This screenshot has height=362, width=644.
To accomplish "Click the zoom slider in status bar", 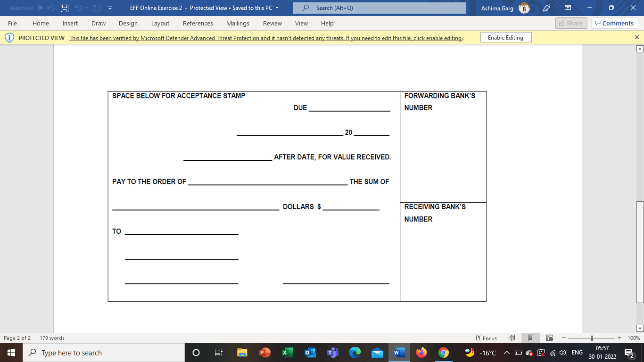I will pos(591,338).
